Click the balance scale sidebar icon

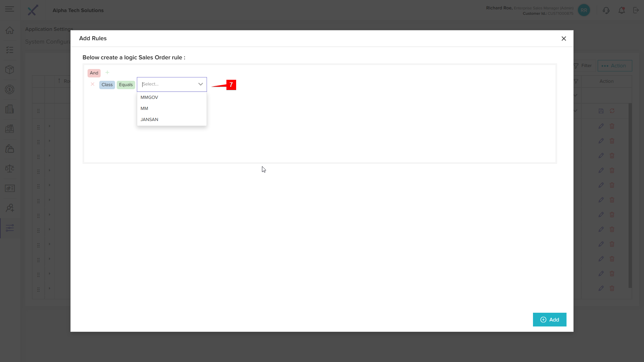(10, 168)
